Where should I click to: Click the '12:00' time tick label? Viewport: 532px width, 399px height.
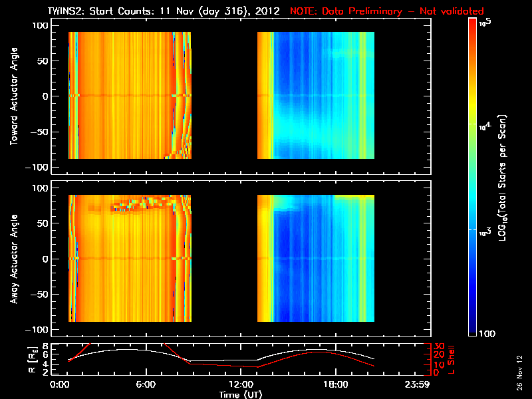(x=241, y=384)
